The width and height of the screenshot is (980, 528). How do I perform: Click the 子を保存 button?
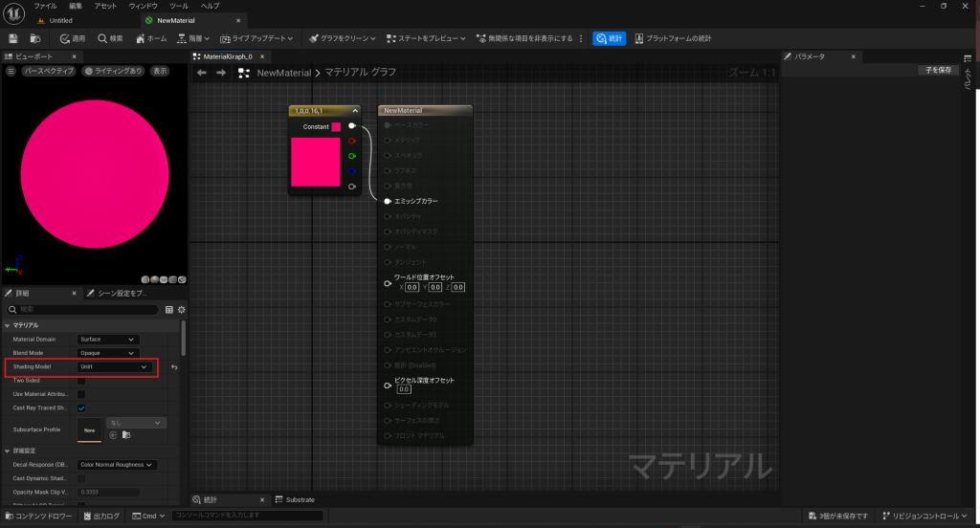click(937, 70)
